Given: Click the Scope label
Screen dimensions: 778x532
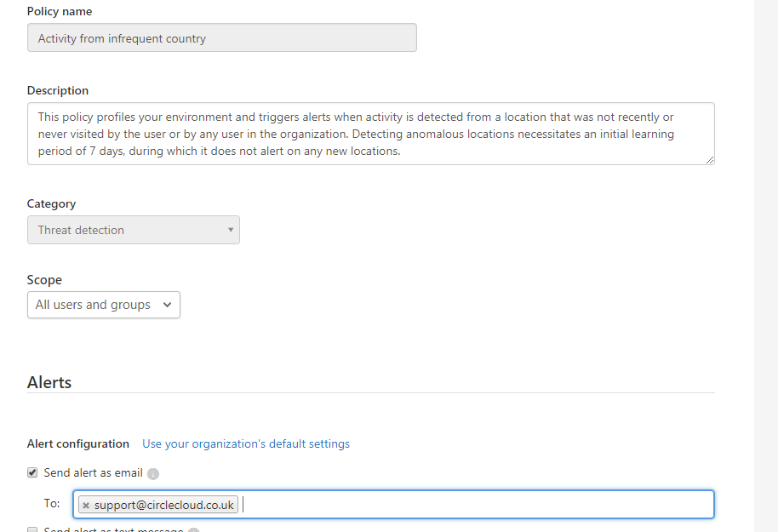Looking at the screenshot, I should point(44,279).
